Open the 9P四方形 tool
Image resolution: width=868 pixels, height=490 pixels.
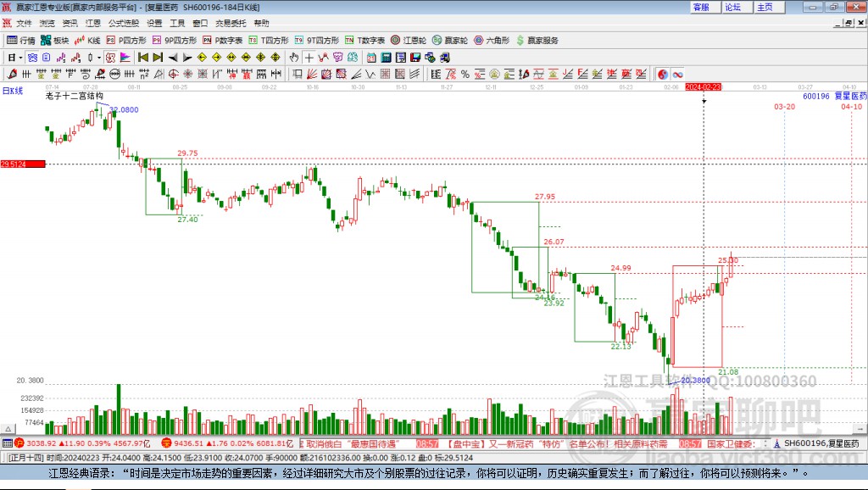pos(175,41)
